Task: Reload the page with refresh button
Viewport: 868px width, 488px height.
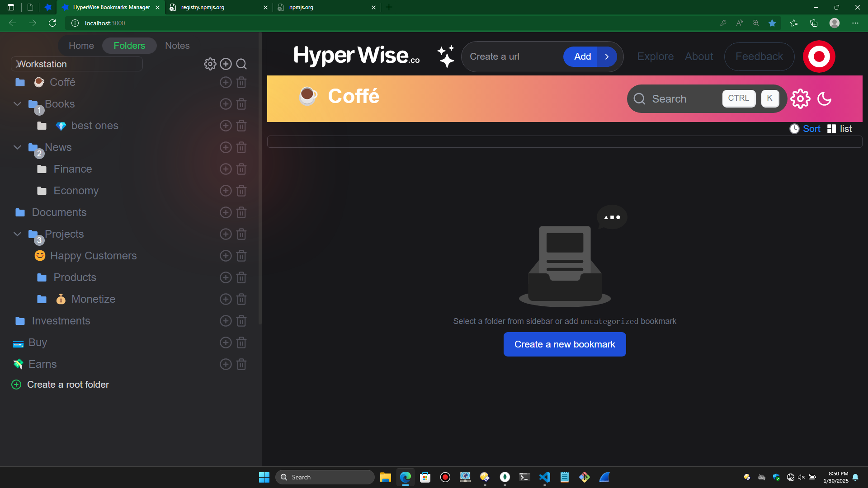Action: pos(52,23)
